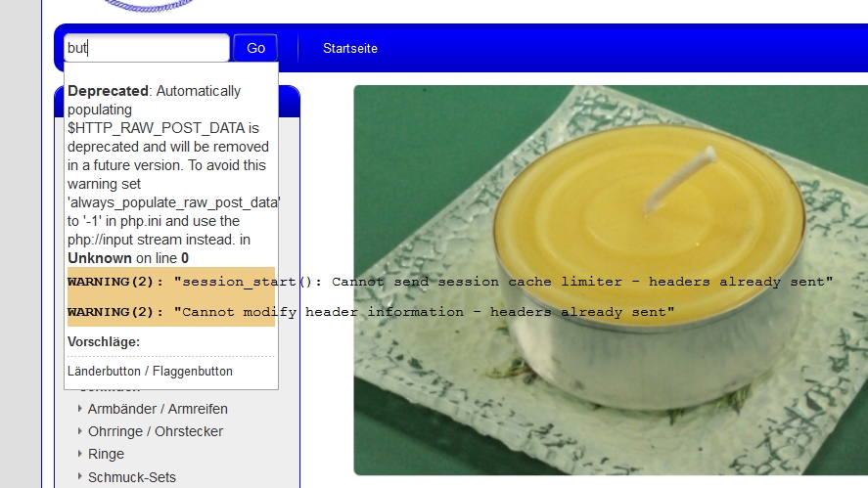
Task: Open the Ohrringe / Ohrstecker category
Action: coord(156,431)
